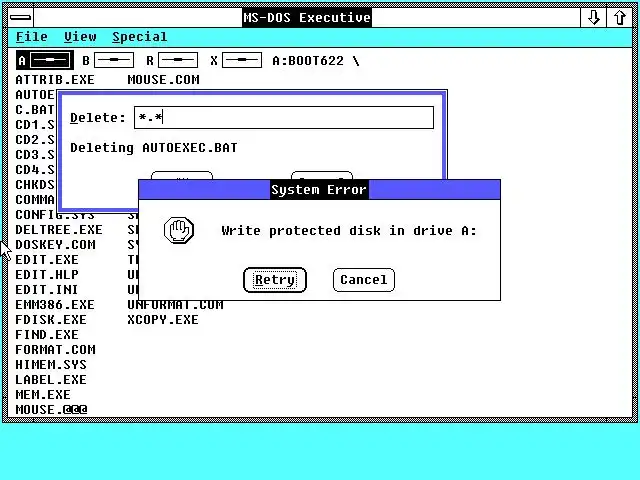Click the maximize up-arrow icon
Screen dimensions: 640x480
pyautogui.click(x=619, y=18)
